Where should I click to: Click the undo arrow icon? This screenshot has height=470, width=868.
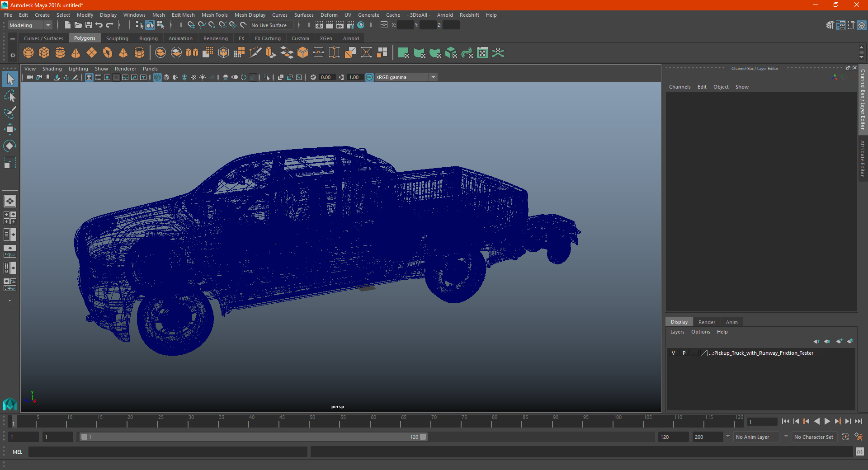(x=99, y=25)
